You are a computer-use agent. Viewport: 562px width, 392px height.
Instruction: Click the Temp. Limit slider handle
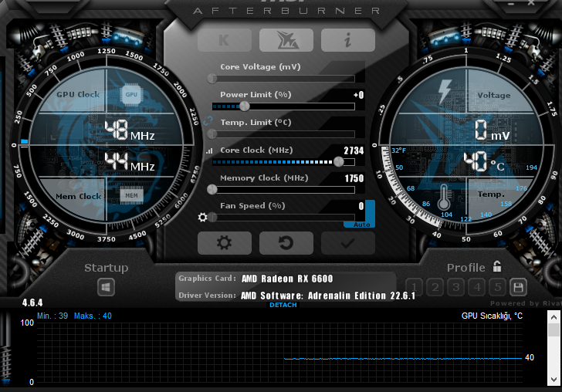tap(212, 134)
